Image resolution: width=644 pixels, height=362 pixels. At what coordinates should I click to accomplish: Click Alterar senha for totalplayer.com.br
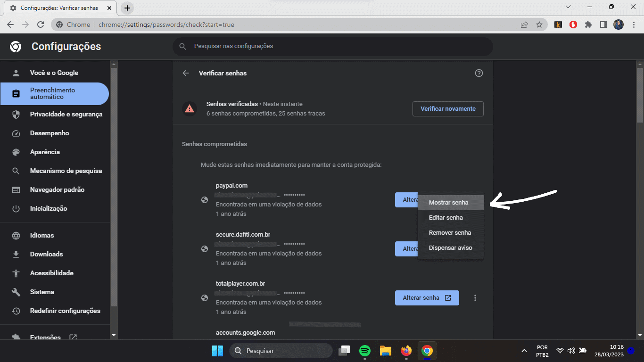click(427, 298)
